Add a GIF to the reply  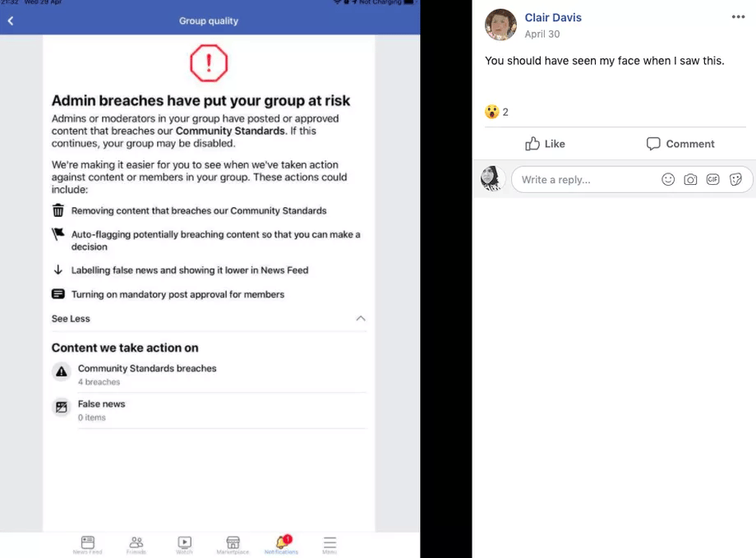coord(712,179)
